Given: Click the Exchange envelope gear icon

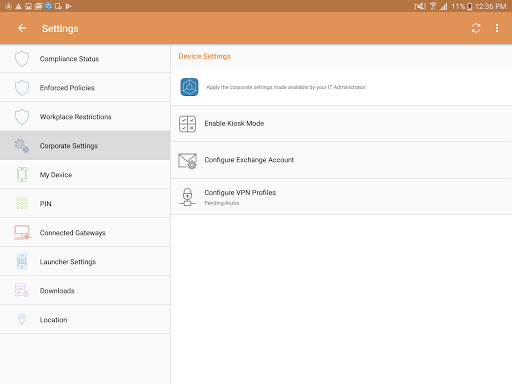Looking at the screenshot, I should [x=188, y=161].
